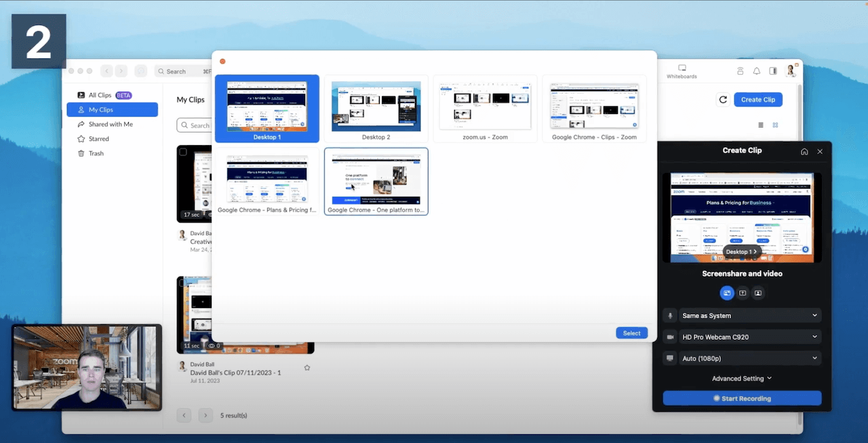Choose the Desktop 2 thumbnail
868x443 pixels.
pyautogui.click(x=376, y=109)
